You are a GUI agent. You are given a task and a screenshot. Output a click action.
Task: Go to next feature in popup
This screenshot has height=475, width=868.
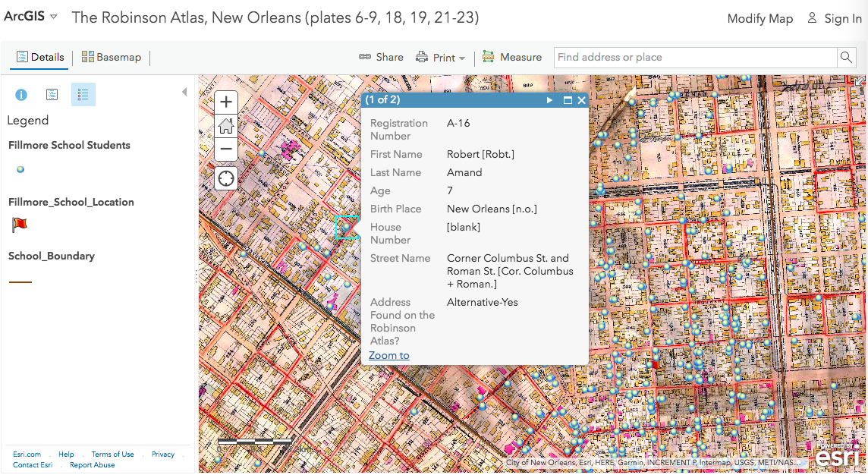tap(549, 100)
